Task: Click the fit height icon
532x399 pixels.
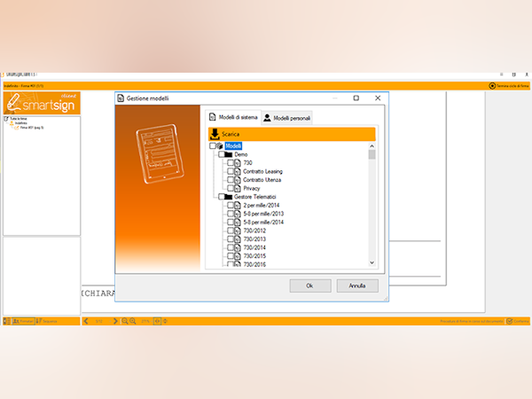Action: pos(165,321)
